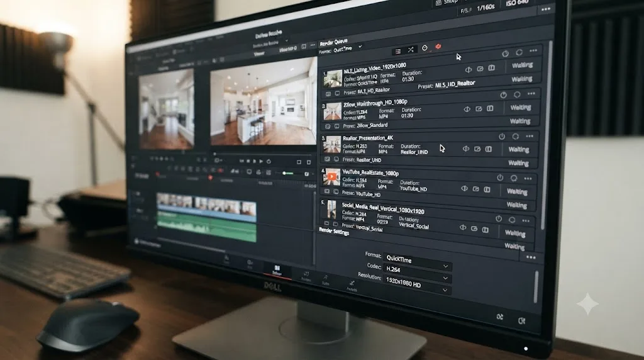644x360 pixels.
Task: Click mirror icon on MLS_Listing_Video job
Action: click(468, 70)
